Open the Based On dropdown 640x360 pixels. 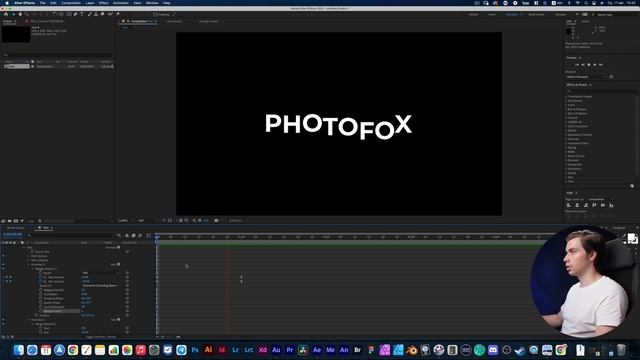tap(100, 286)
